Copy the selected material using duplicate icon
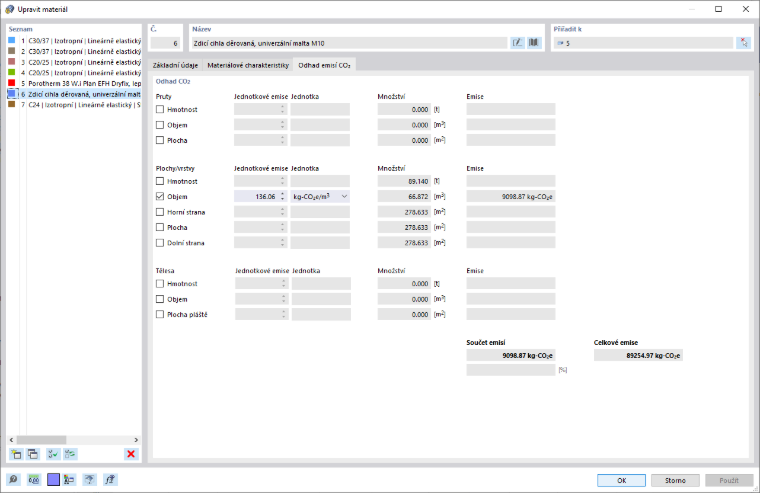Viewport: 760px width, 493px height. 33,454
